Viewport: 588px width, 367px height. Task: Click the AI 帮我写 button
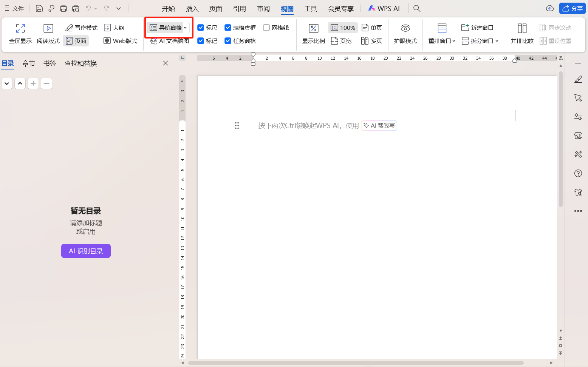tap(379, 125)
